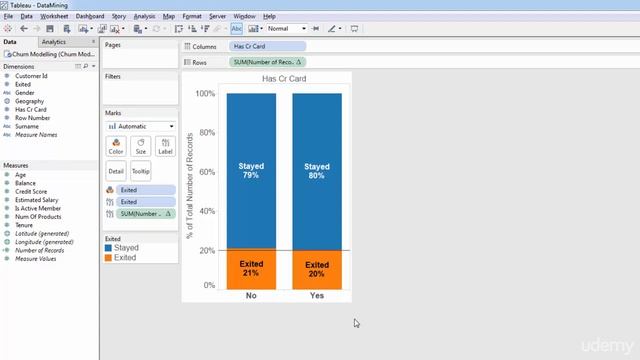Click the new worksheet icon
This screenshot has width=640, height=360.
[82, 29]
